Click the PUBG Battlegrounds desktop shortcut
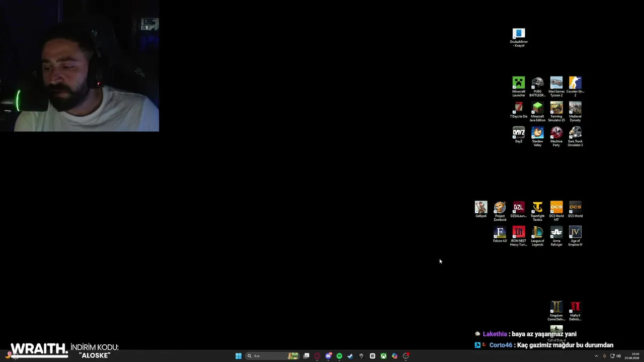Image resolution: width=644 pixels, height=362 pixels. pyautogui.click(x=537, y=87)
